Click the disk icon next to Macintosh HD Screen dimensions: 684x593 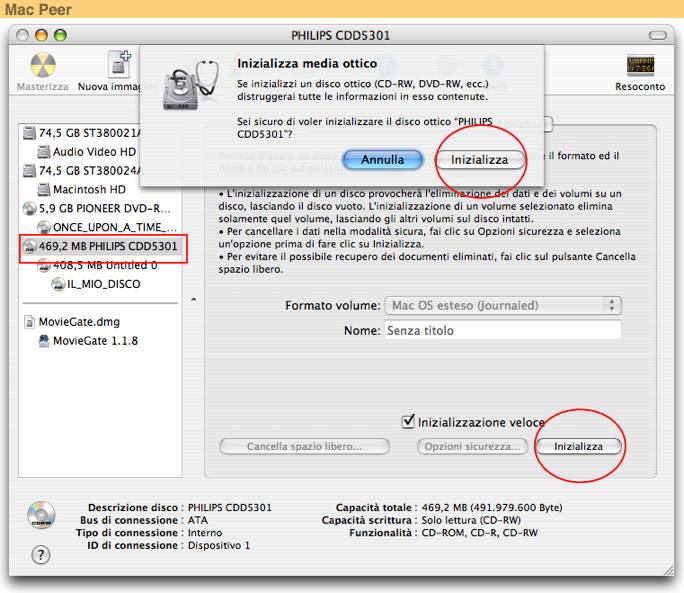click(44, 189)
